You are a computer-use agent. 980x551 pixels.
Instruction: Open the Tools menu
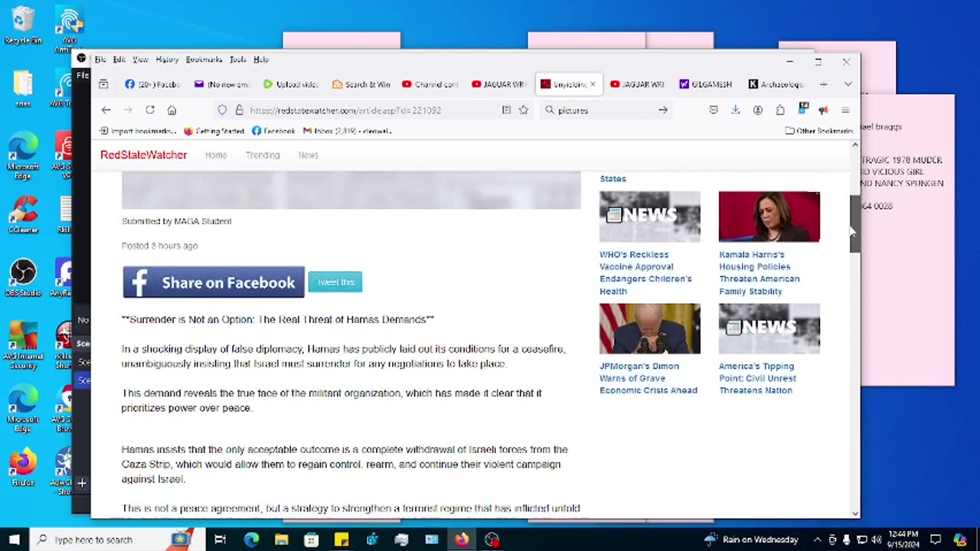click(238, 60)
